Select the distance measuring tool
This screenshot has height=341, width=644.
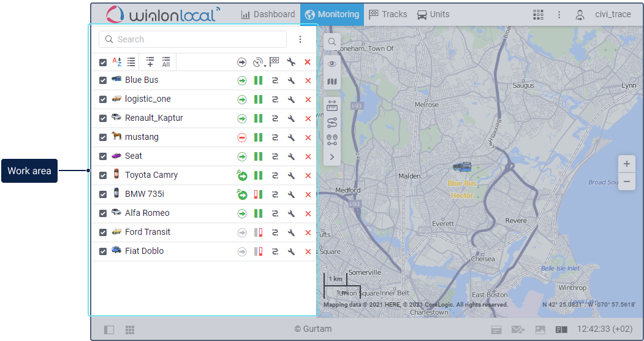332,106
